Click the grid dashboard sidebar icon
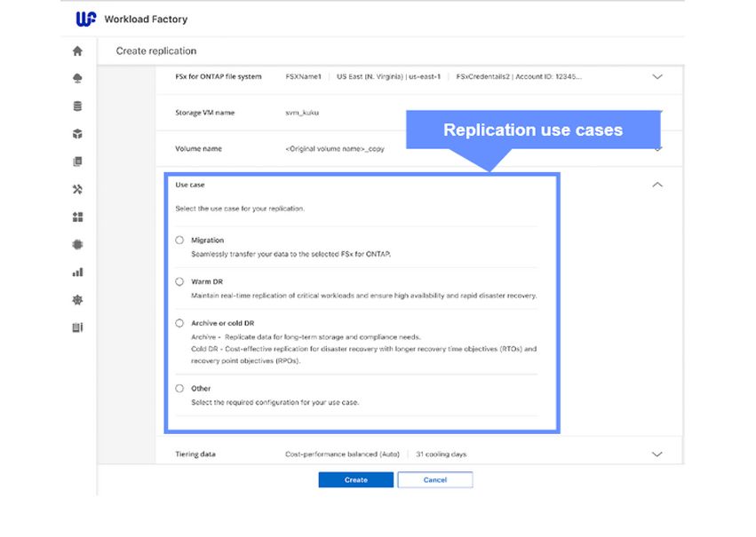The height and width of the screenshot is (537, 756). (77, 217)
